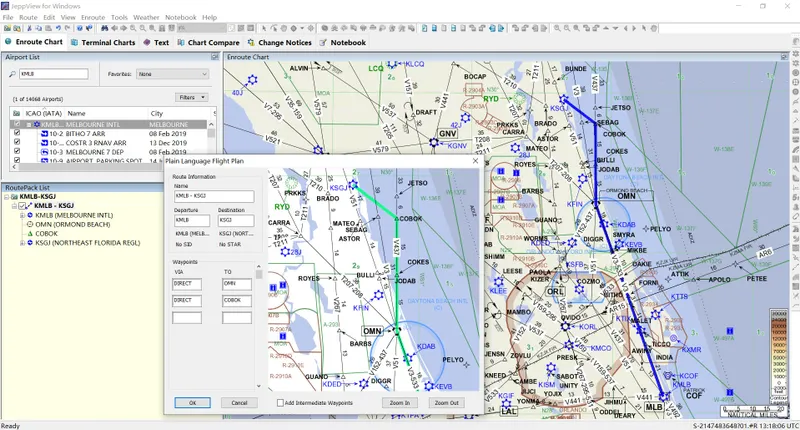Click the BITHO 7 ARR chart icon
Viewport: 800px width, 430px height.
pyautogui.click(x=44, y=134)
